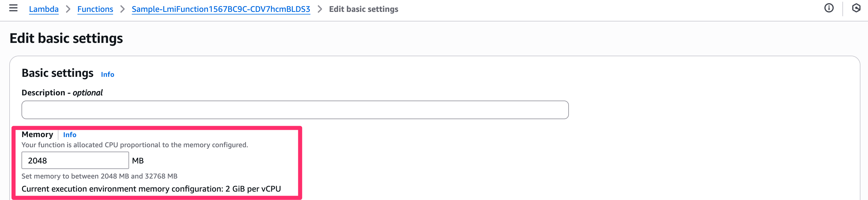This screenshot has height=200, width=868.
Task: Open the Amazon Q hexagon icon
Action: 856,8
